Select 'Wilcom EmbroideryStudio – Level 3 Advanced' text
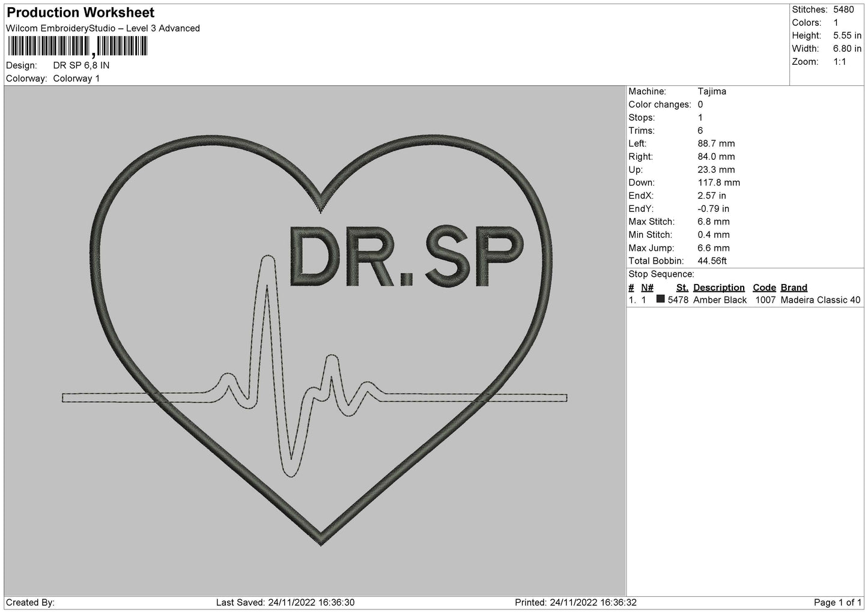The height and width of the screenshot is (613, 868). [x=103, y=28]
